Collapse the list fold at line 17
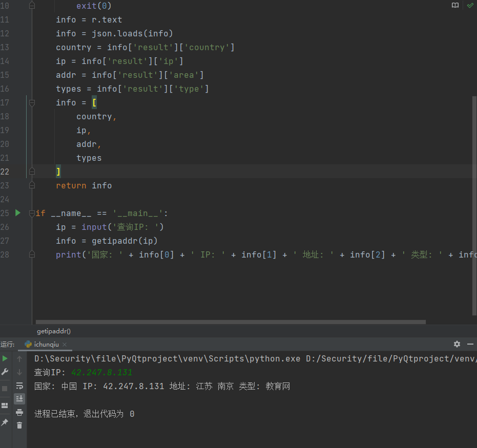 [x=32, y=103]
